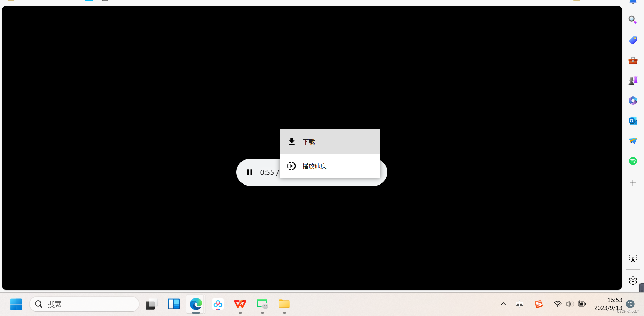Open Edge sidebar settings gear
Image resolution: width=644 pixels, height=316 pixels.
pyautogui.click(x=633, y=281)
